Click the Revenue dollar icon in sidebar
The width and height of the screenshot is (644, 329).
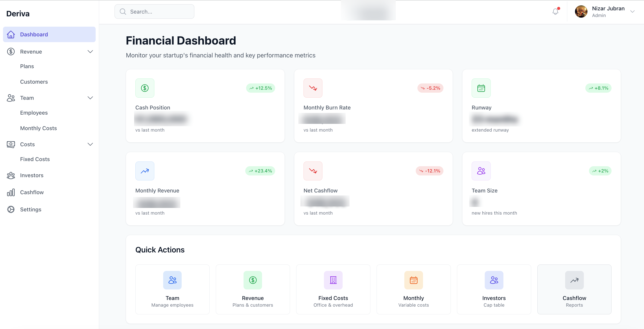coord(11,51)
